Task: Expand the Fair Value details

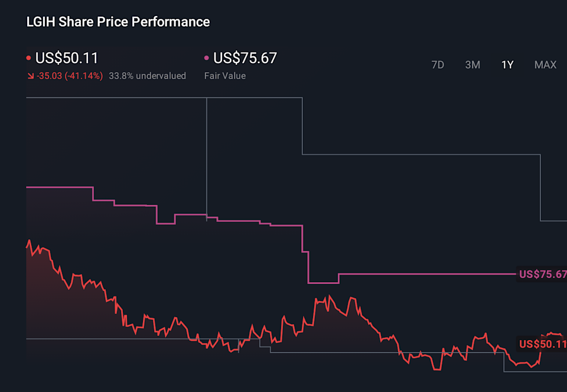Action: (x=225, y=76)
